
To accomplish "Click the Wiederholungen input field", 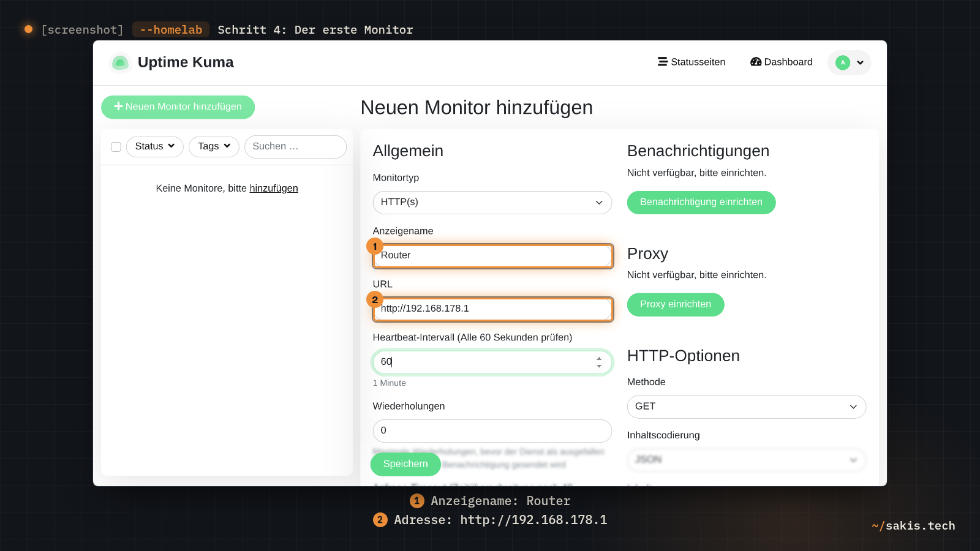I will tap(492, 431).
